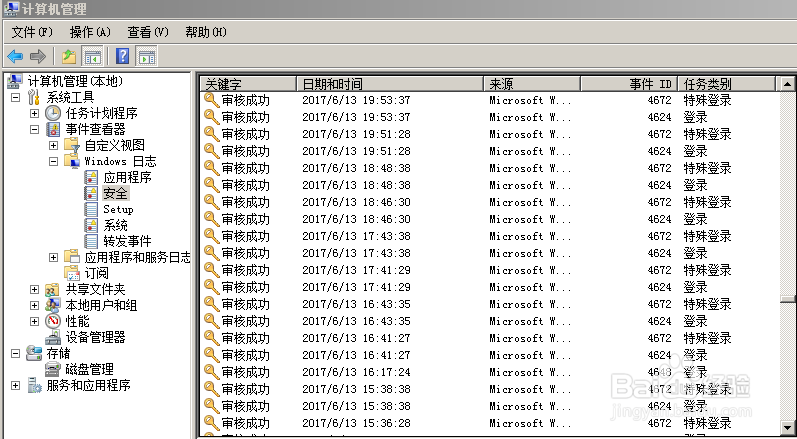Collapse the 存储 node
Screen dimensions: 797x439
tap(15, 354)
